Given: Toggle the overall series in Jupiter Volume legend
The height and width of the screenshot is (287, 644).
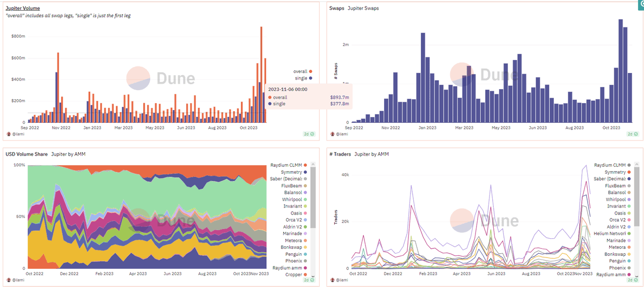Looking at the screenshot, I should pos(303,71).
